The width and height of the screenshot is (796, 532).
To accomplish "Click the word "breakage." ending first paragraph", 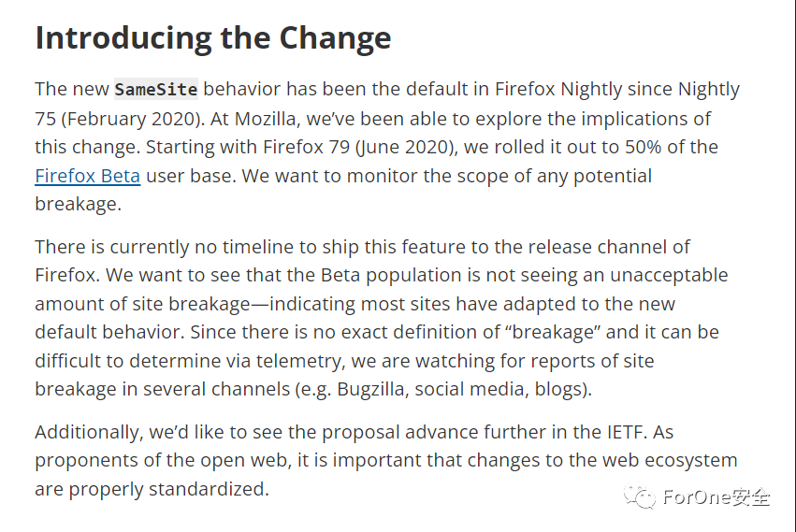I will point(79,204).
